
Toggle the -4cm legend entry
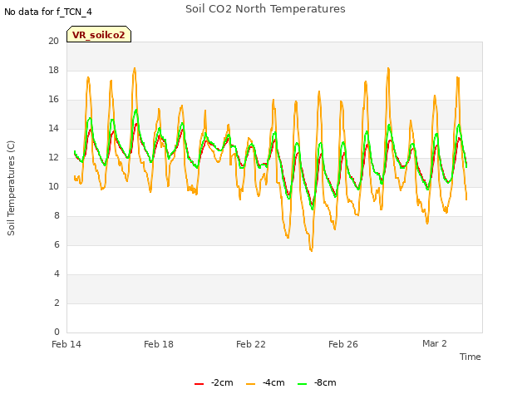click(x=265, y=382)
